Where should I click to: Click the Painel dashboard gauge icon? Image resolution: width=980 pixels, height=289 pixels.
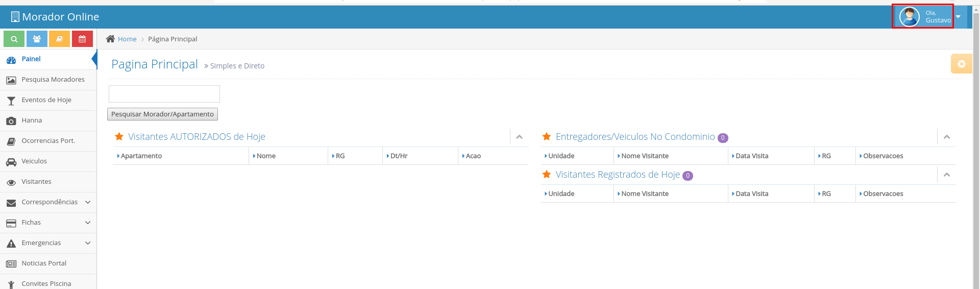coord(11,60)
